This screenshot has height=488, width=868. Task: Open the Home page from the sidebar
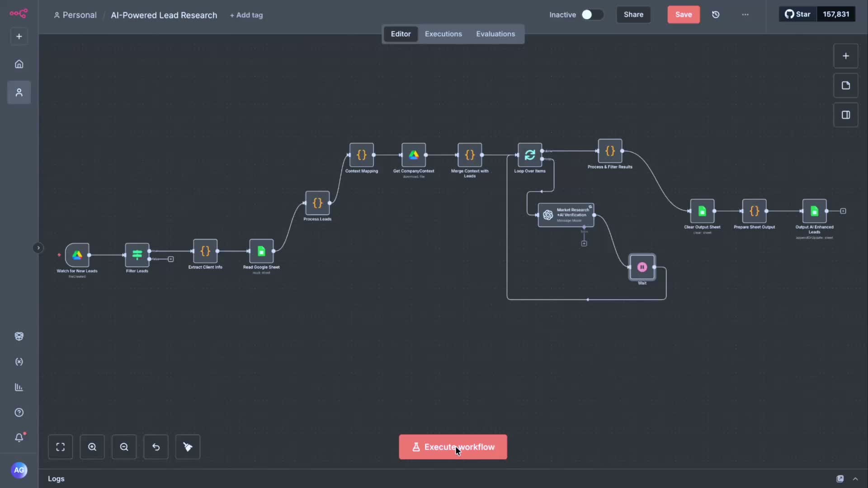[19, 64]
